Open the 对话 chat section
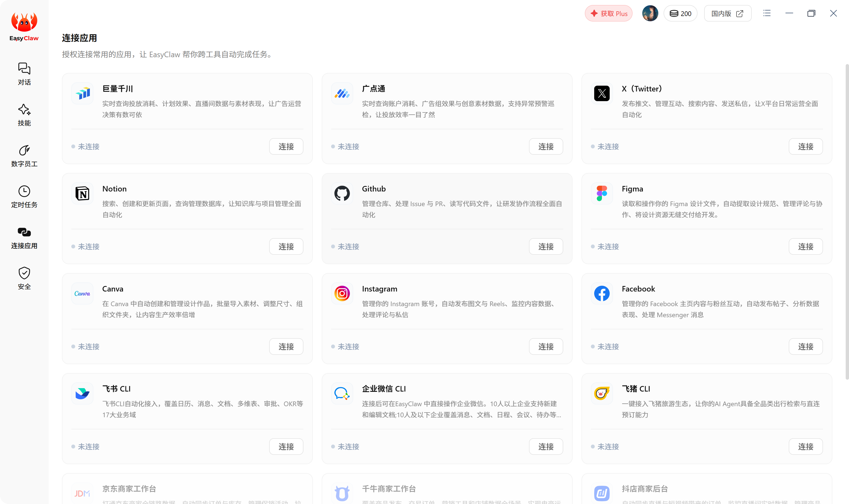The image size is (849, 504). pyautogui.click(x=24, y=74)
